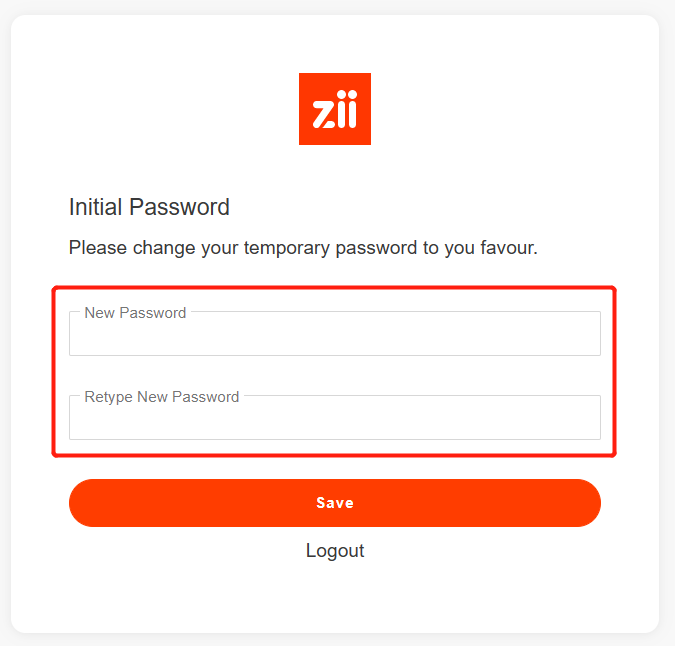Activate the empty Retype New Password textbox
This screenshot has height=646, width=675.
[335, 421]
